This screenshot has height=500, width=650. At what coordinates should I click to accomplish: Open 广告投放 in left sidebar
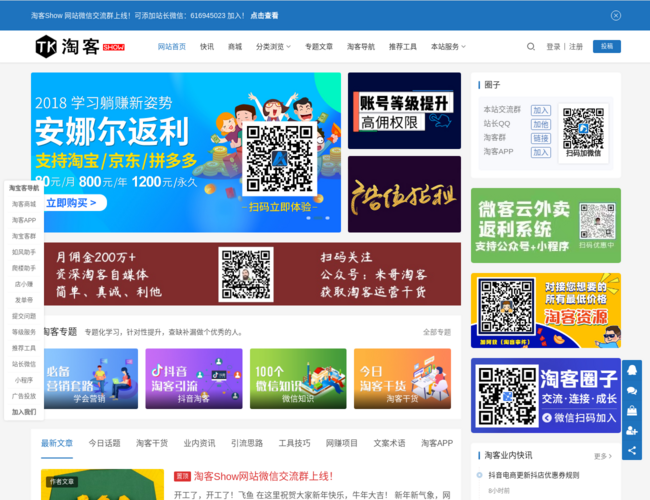click(24, 396)
